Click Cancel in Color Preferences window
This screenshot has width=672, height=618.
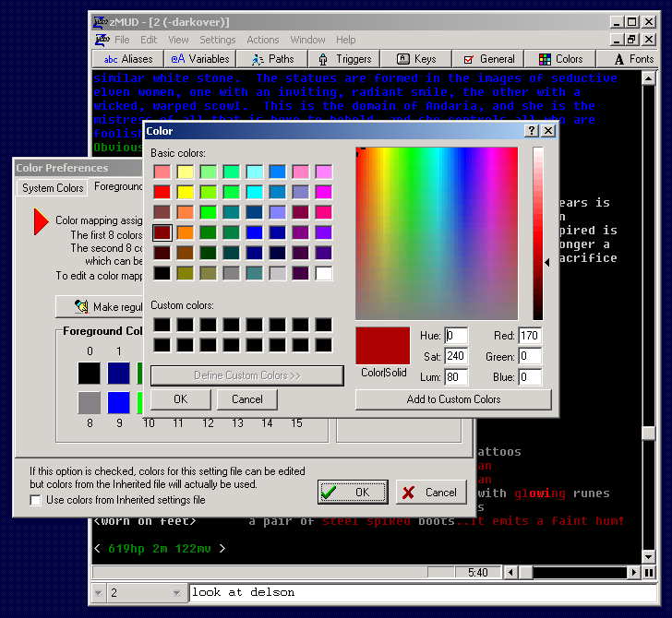(431, 492)
